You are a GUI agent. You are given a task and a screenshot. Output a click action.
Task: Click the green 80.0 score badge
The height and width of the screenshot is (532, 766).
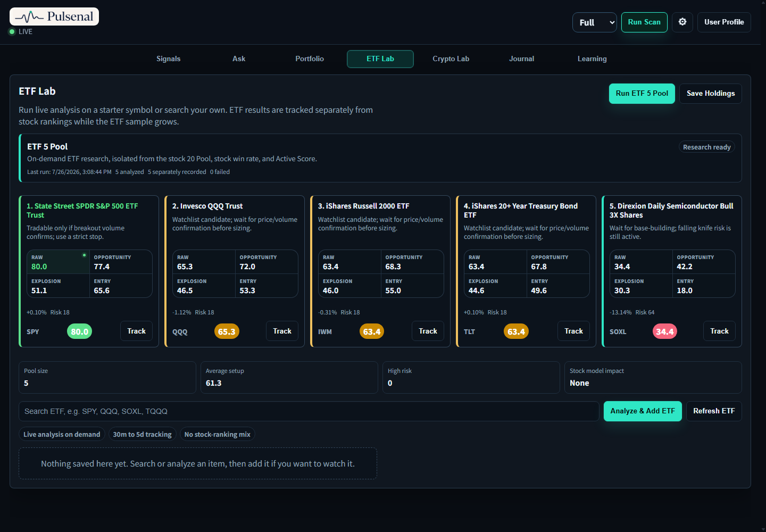[80, 331]
